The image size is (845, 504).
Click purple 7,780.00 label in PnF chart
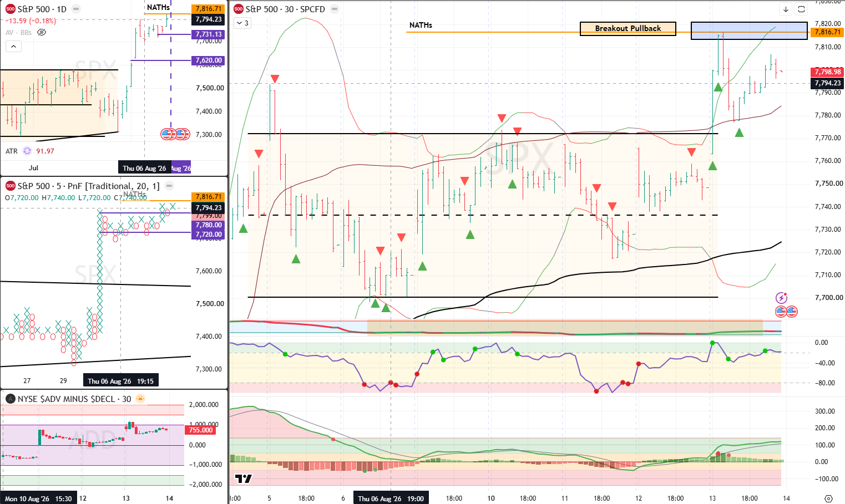[208, 225]
